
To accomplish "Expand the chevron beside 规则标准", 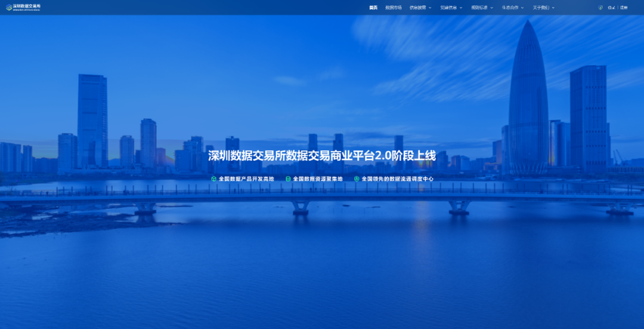I will click(491, 7).
